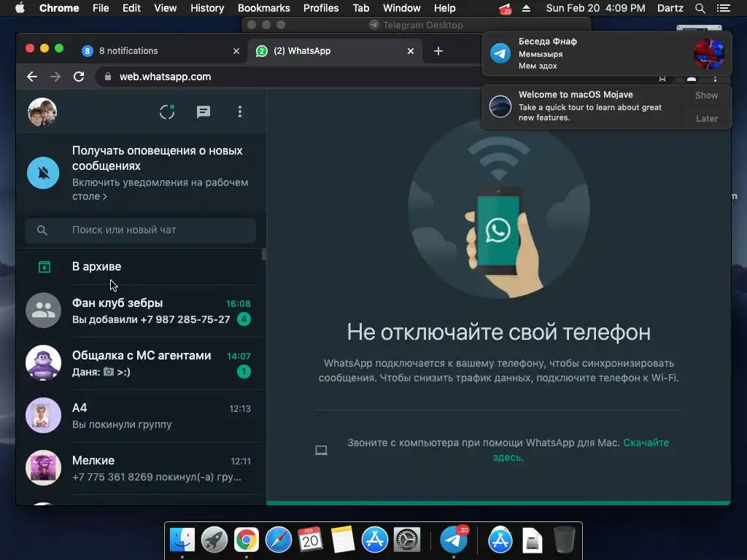
Task: Open WhatsApp Status updates icon
Action: click(167, 112)
